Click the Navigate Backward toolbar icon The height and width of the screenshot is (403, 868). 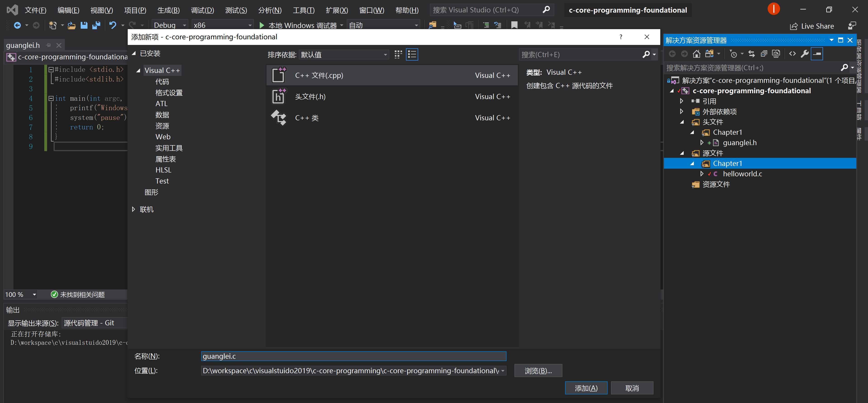[17, 25]
